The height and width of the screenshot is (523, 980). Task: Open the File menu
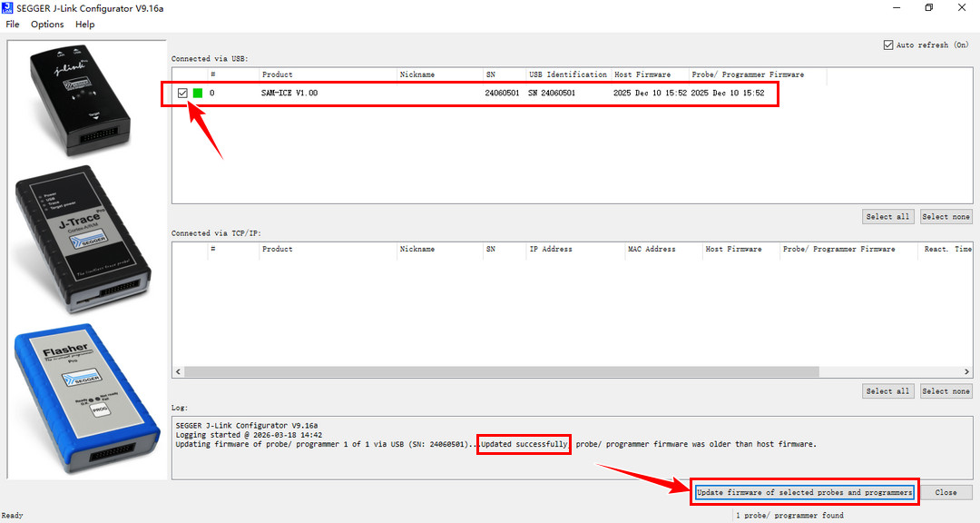click(13, 25)
